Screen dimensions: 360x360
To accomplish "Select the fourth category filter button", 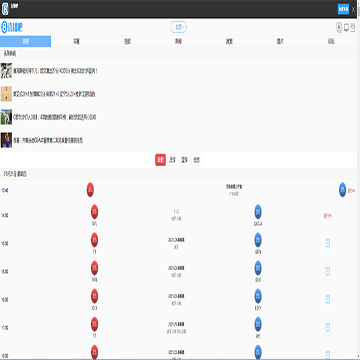I will [x=197, y=160].
